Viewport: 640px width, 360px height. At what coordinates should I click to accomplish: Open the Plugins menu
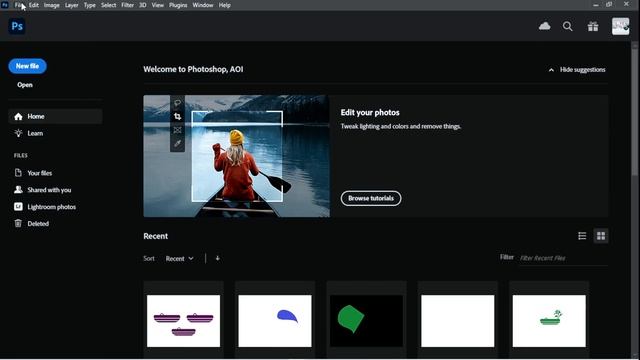(178, 5)
